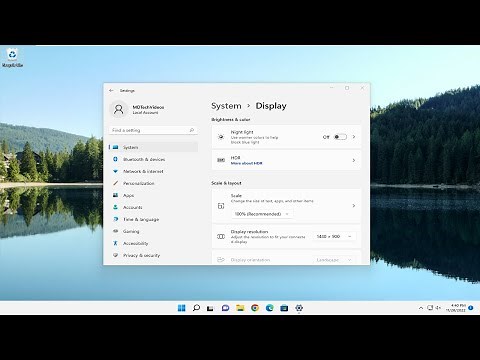Open Chat from the taskbar
Image resolution: width=480 pixels, height=360 pixels.
[225, 308]
